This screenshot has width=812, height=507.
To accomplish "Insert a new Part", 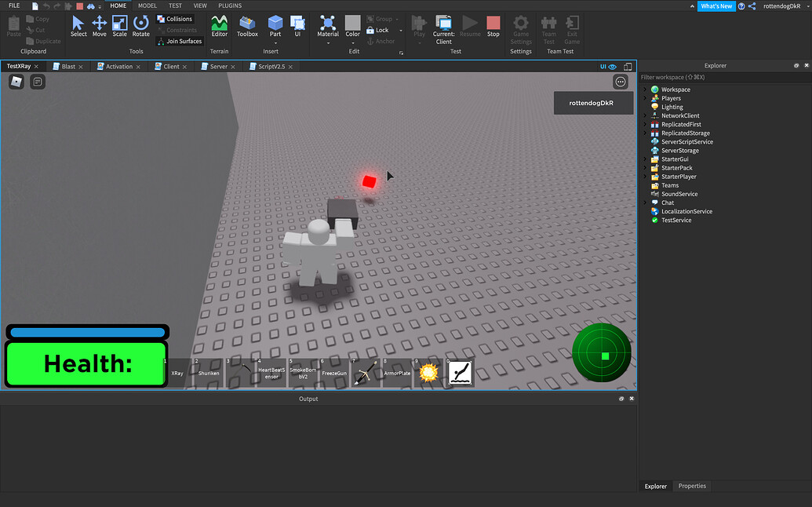I will tap(275, 24).
